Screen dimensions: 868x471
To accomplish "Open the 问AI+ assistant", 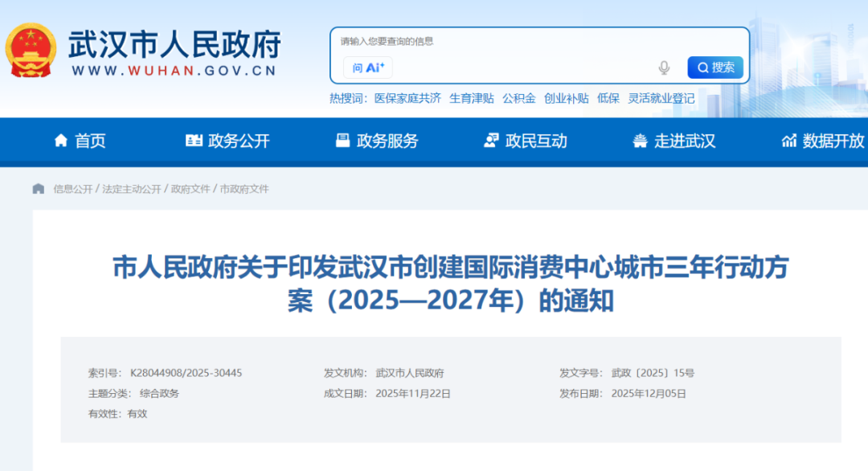I will tap(366, 68).
